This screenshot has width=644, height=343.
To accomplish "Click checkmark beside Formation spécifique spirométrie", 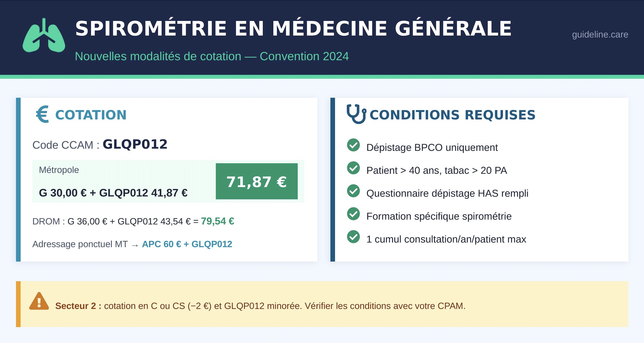I will (353, 214).
